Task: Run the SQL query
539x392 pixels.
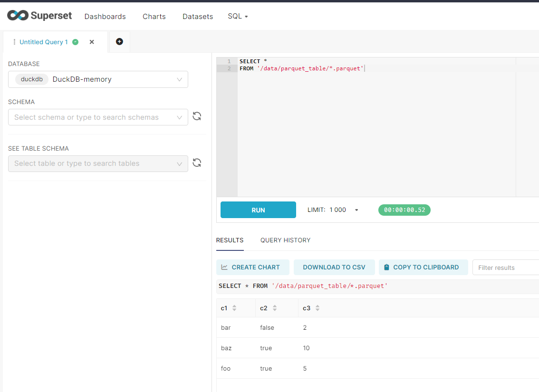Action: coord(258,210)
